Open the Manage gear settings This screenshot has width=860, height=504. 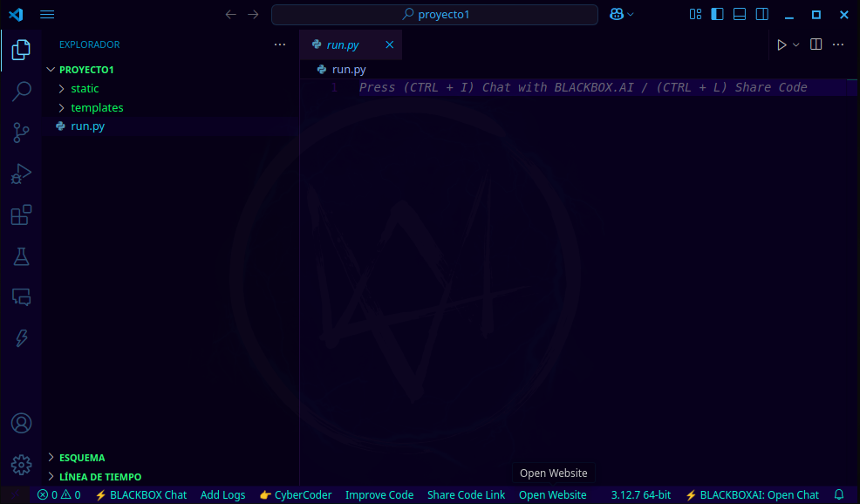click(21, 464)
